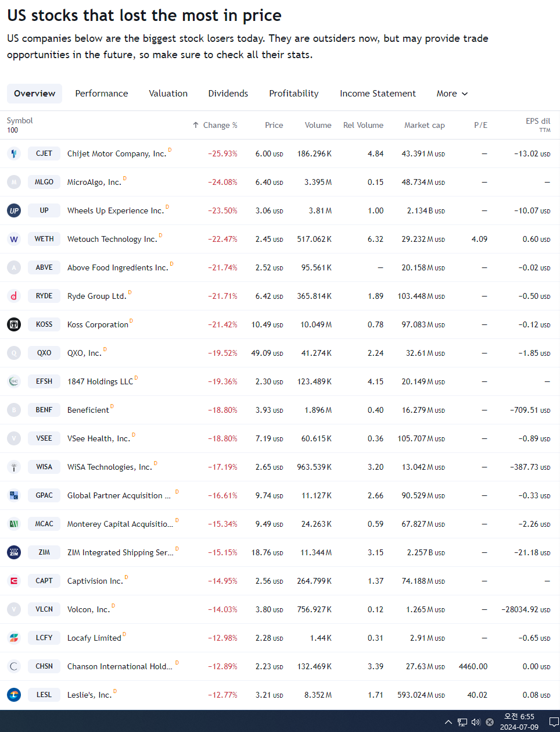Click the Leslie's logo icon
Image resolution: width=560 pixels, height=732 pixels.
click(14, 695)
